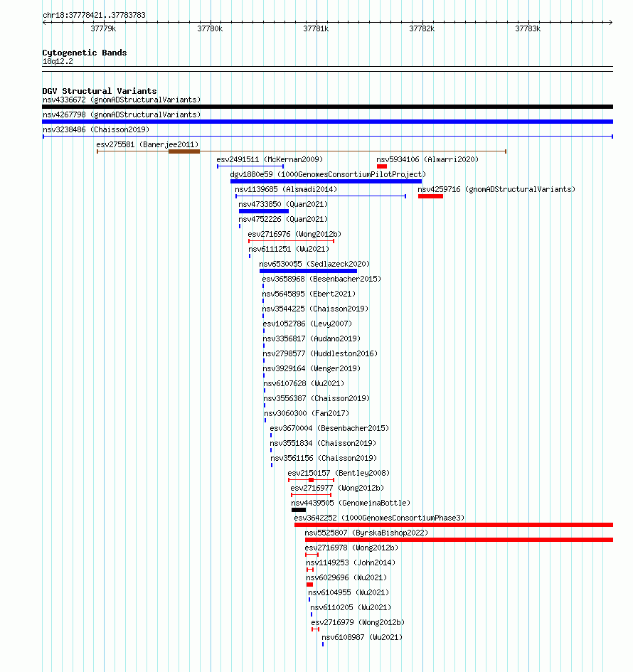The height and width of the screenshot is (672, 633).
Task: Click the first esv2716976 Wong2012b label
Action: [294, 235]
